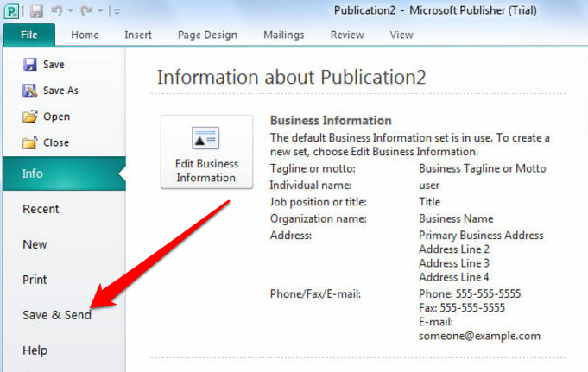Click the business card icon on Edit Business Information
588x372 pixels.
click(205, 138)
